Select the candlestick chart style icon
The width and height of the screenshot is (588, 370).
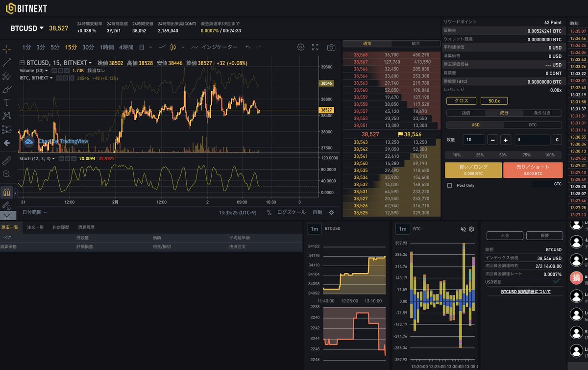point(173,47)
